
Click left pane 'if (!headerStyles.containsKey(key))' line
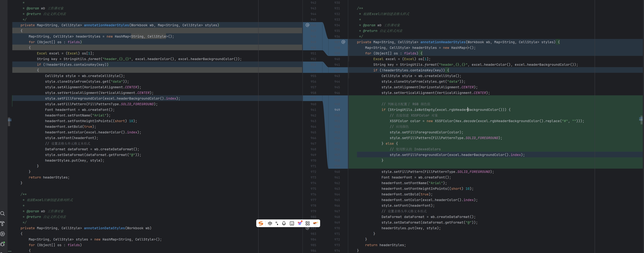coord(73,65)
